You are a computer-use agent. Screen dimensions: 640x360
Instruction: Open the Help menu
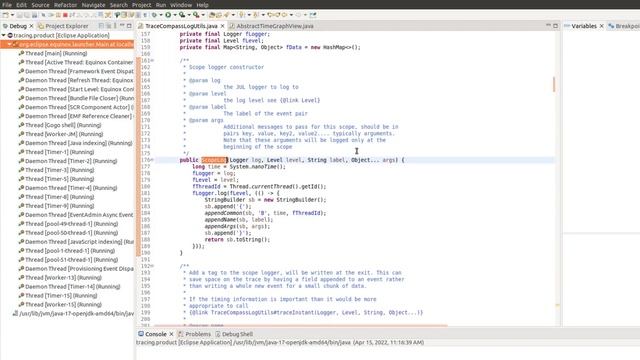[x=202, y=5]
